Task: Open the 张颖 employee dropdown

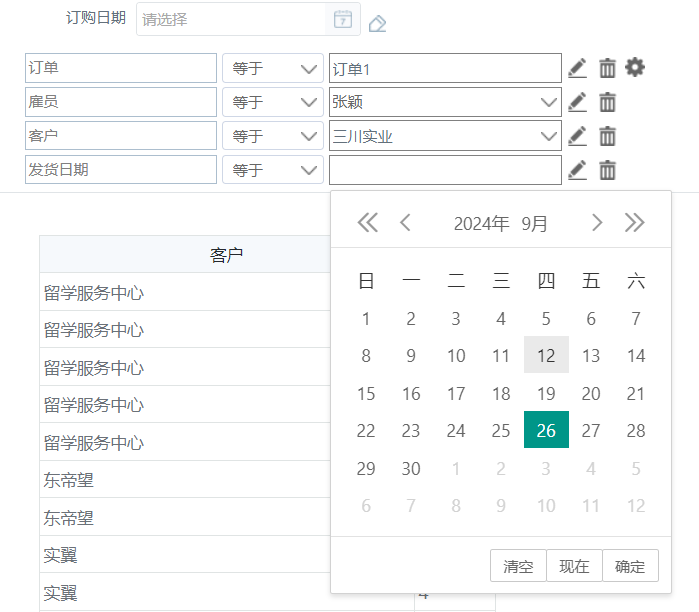Action: click(x=547, y=102)
